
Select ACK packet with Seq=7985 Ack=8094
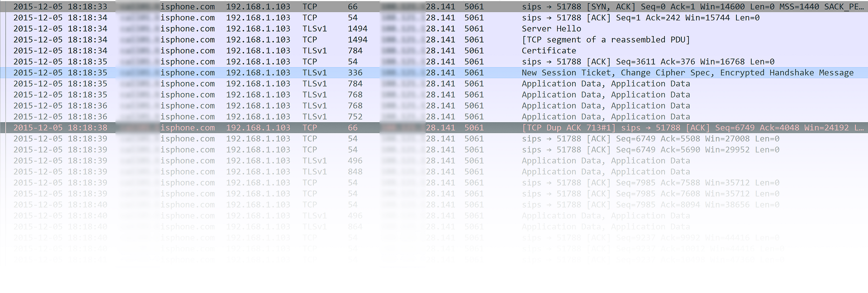click(434, 205)
